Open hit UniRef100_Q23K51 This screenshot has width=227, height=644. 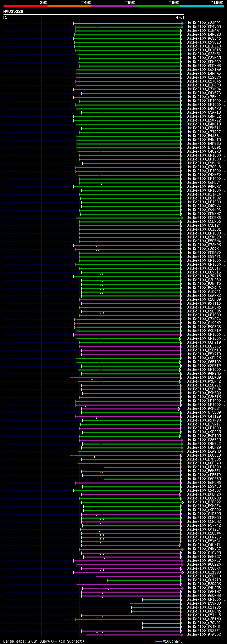(x=204, y=54)
